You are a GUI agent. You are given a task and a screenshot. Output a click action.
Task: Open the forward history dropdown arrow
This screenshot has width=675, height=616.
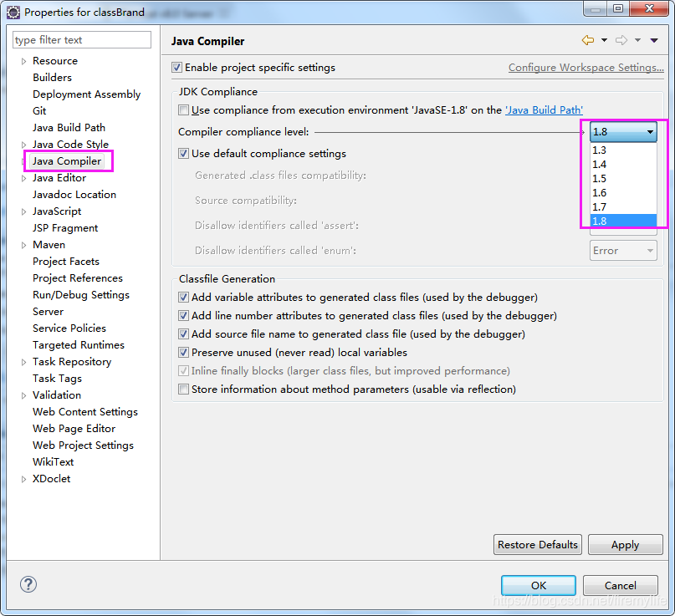point(637,40)
